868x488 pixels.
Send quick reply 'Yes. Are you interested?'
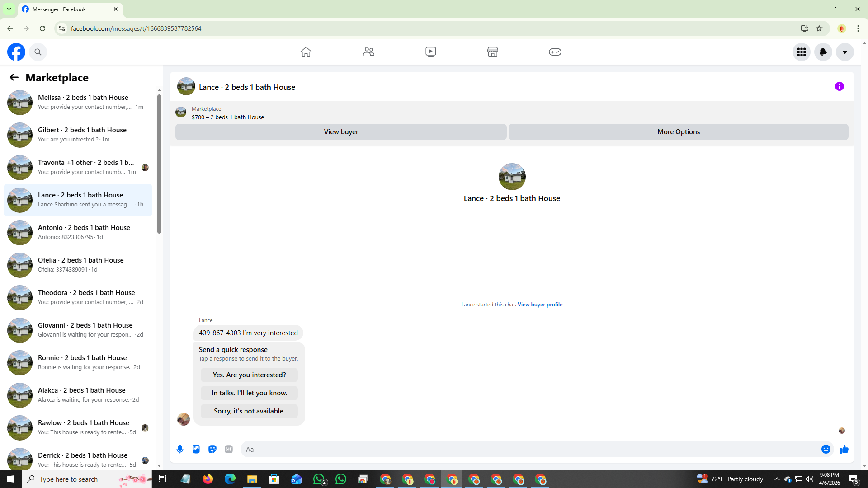click(250, 375)
